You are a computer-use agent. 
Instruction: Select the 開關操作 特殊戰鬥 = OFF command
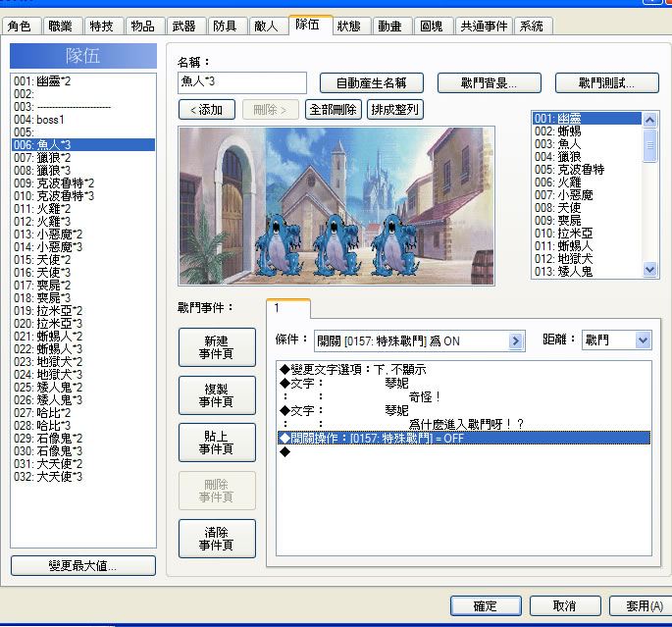464,438
